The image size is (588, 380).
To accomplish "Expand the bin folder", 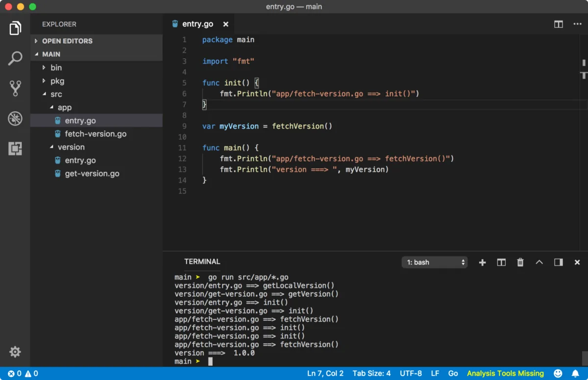I will coord(56,68).
